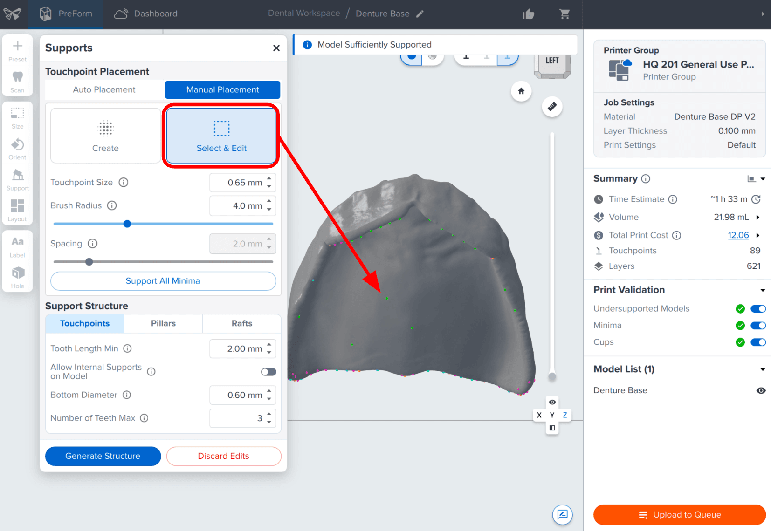771x532 pixels.
Task: Open the feedback chat icon
Action: click(x=562, y=514)
